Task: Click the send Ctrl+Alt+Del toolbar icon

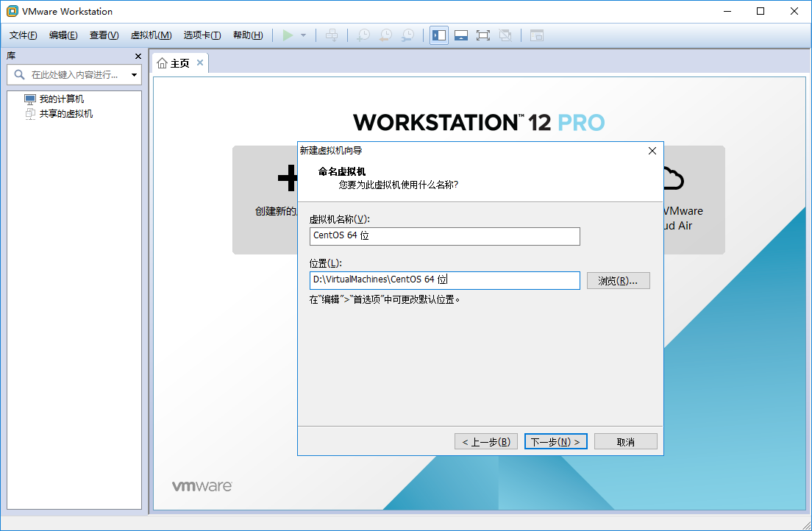Action: [x=332, y=35]
